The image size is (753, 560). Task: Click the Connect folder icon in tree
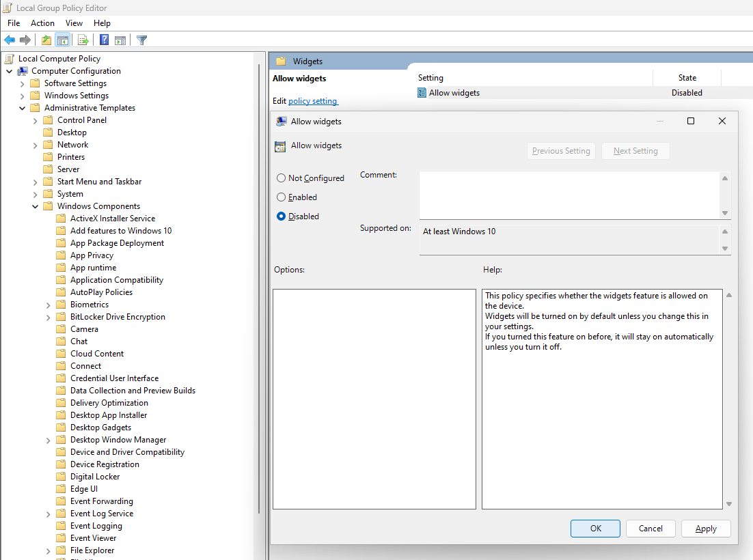coord(61,365)
